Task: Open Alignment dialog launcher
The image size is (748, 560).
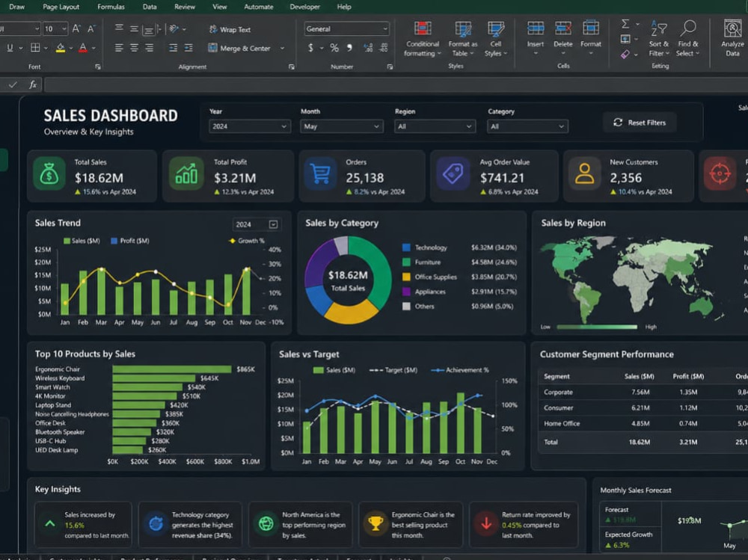Action: [x=292, y=67]
